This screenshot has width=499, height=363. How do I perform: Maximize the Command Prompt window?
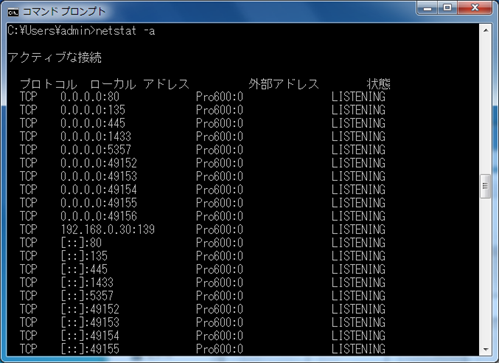[x=448, y=8]
